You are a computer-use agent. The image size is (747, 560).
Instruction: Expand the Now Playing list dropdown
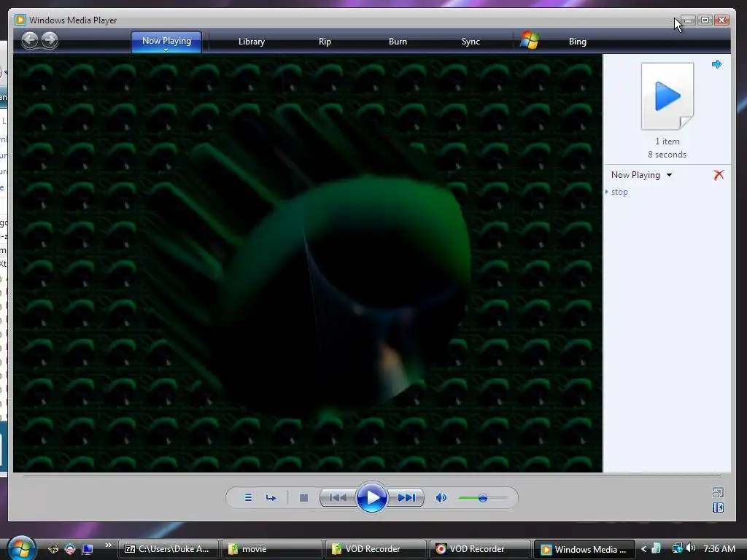[670, 175]
